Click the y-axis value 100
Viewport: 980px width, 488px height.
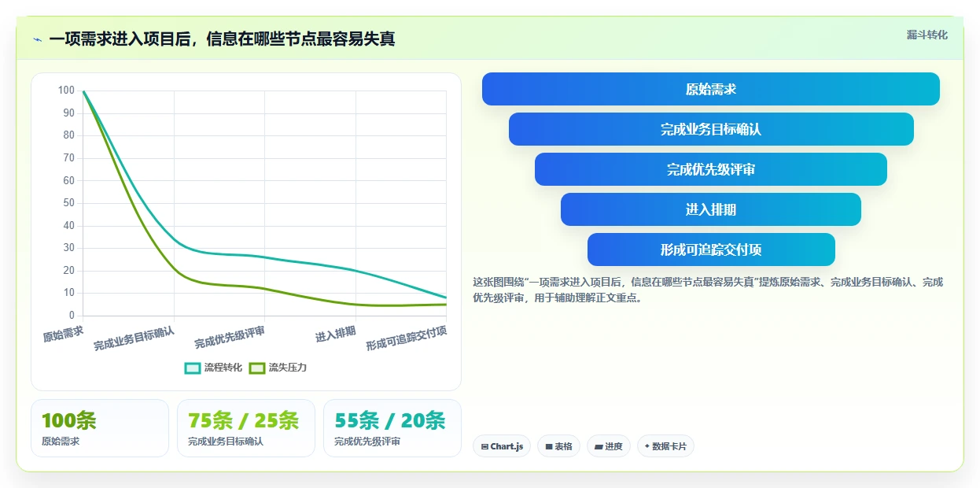(x=66, y=91)
